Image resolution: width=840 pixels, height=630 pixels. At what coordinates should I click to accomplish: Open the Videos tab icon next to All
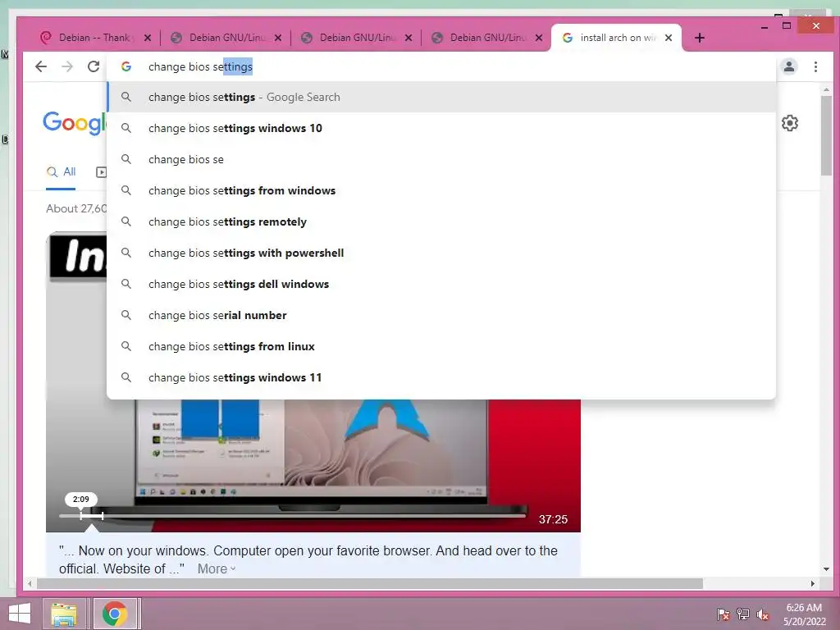click(x=101, y=172)
